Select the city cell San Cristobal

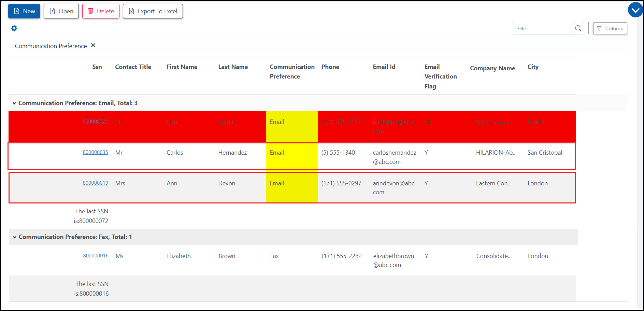[545, 153]
